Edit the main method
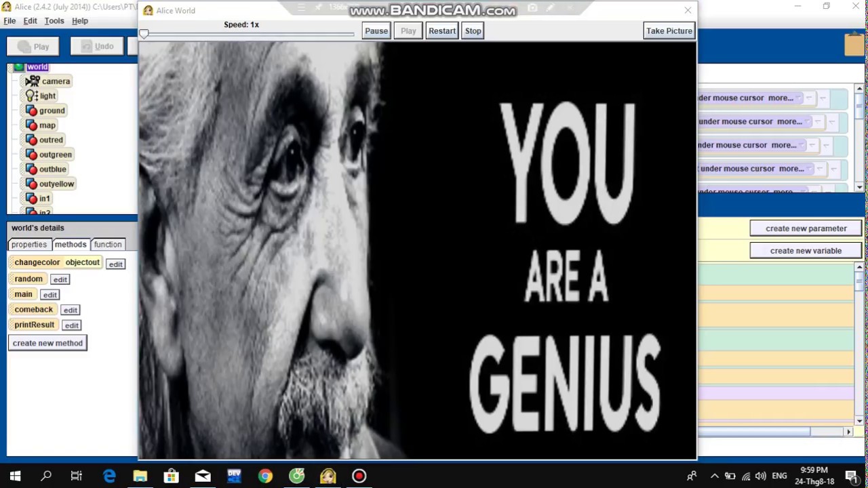 click(x=50, y=295)
